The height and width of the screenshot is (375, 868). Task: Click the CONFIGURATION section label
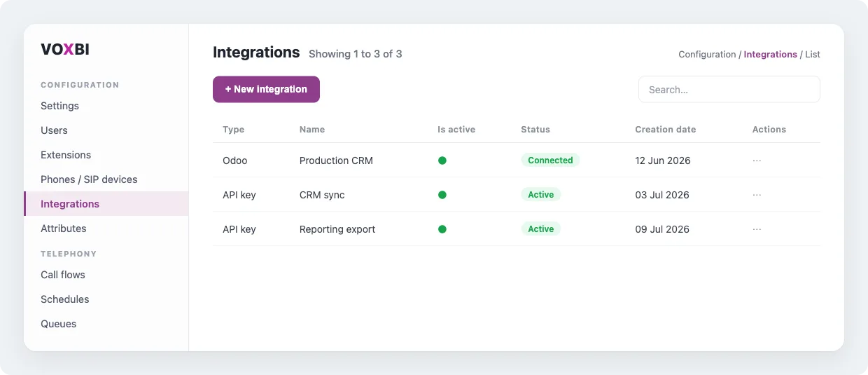tap(80, 85)
